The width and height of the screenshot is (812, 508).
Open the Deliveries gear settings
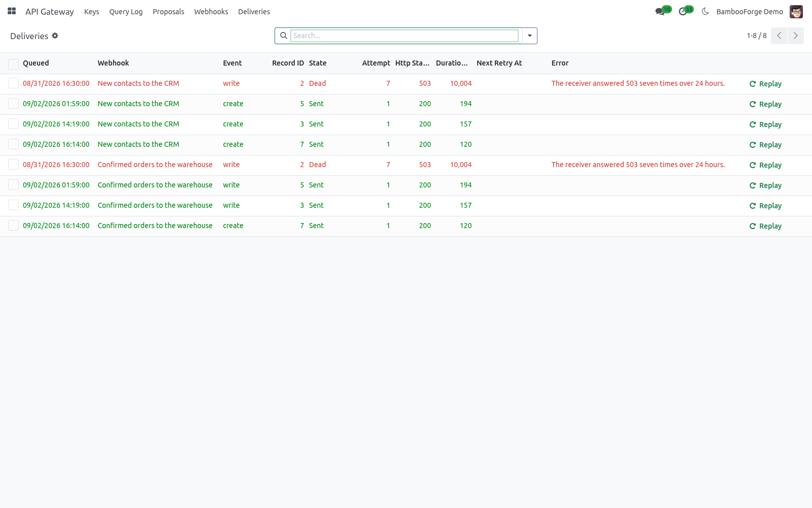click(55, 36)
